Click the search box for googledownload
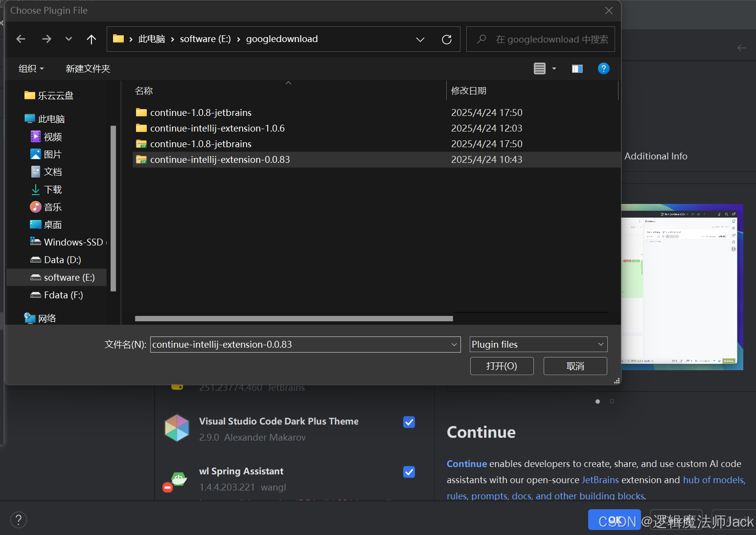The image size is (756, 535). 541,39
